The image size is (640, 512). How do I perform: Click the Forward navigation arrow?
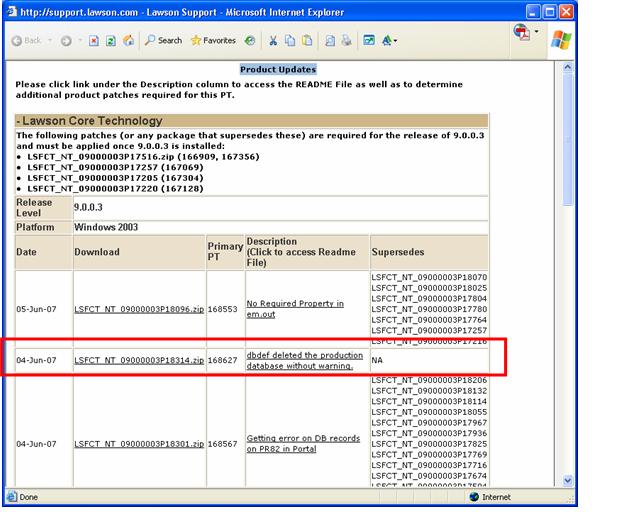pyautogui.click(x=66, y=40)
